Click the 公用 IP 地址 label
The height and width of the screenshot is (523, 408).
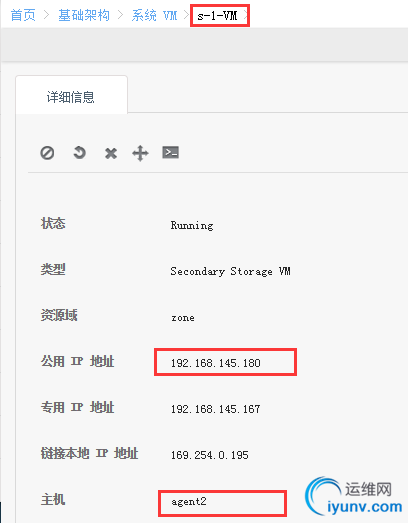pyautogui.click(x=77, y=361)
